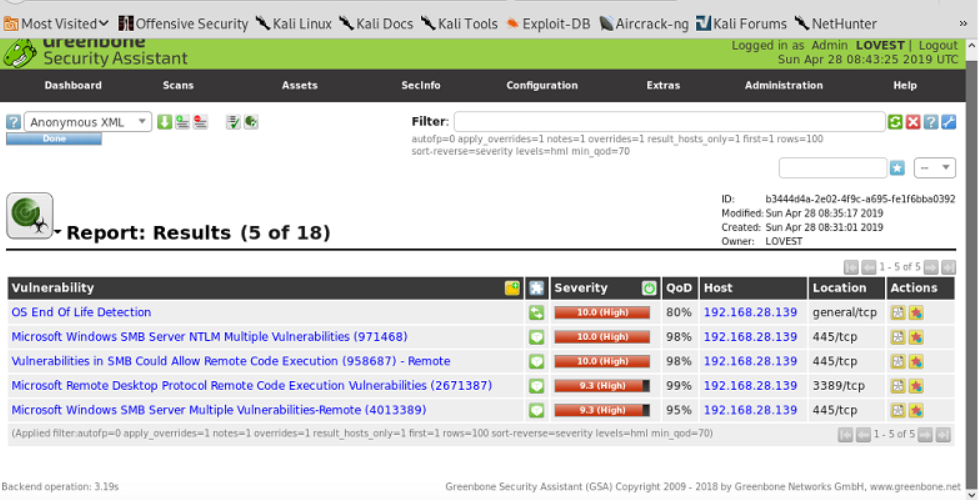Click the remove-from-assets icon with red minus
This screenshot has height=500, width=979.
(200, 122)
